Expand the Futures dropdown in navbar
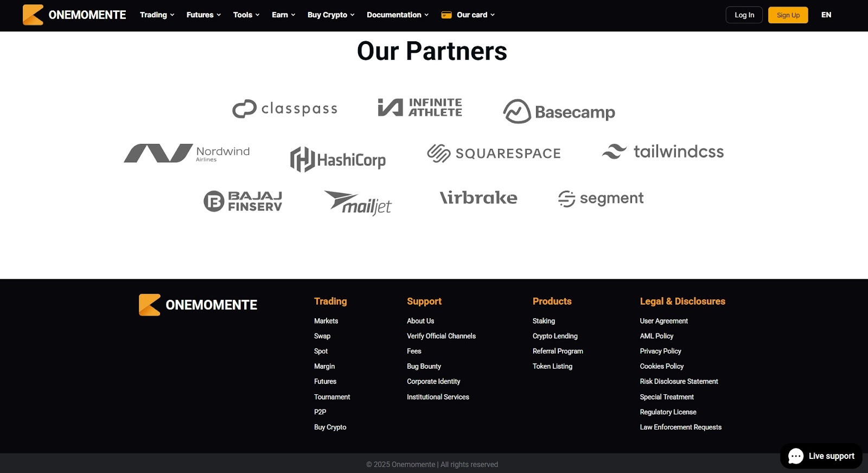 (x=204, y=15)
